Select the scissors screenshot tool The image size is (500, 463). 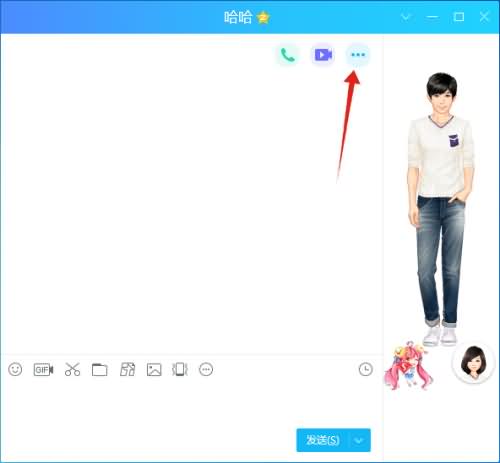click(x=72, y=369)
